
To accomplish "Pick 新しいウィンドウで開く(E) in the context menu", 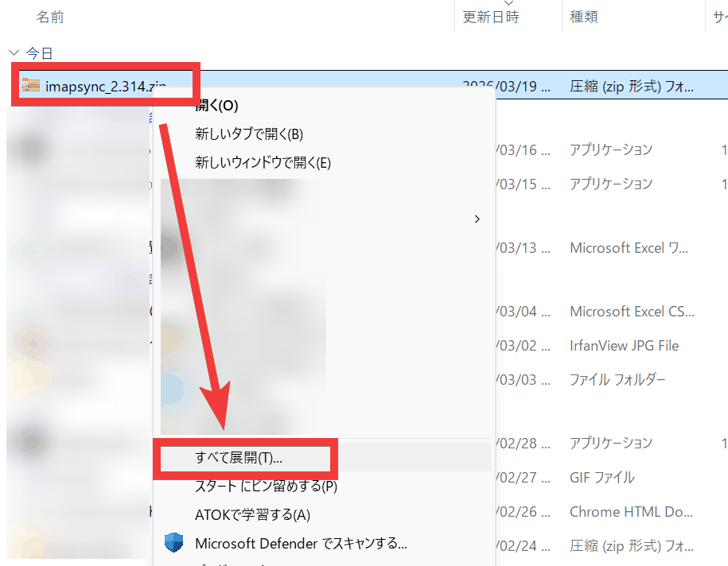I will (x=263, y=163).
